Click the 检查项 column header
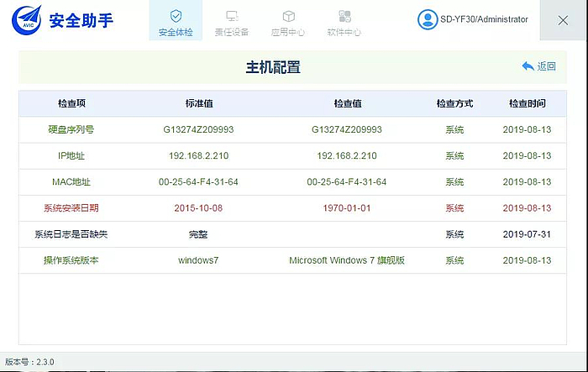 coord(71,103)
